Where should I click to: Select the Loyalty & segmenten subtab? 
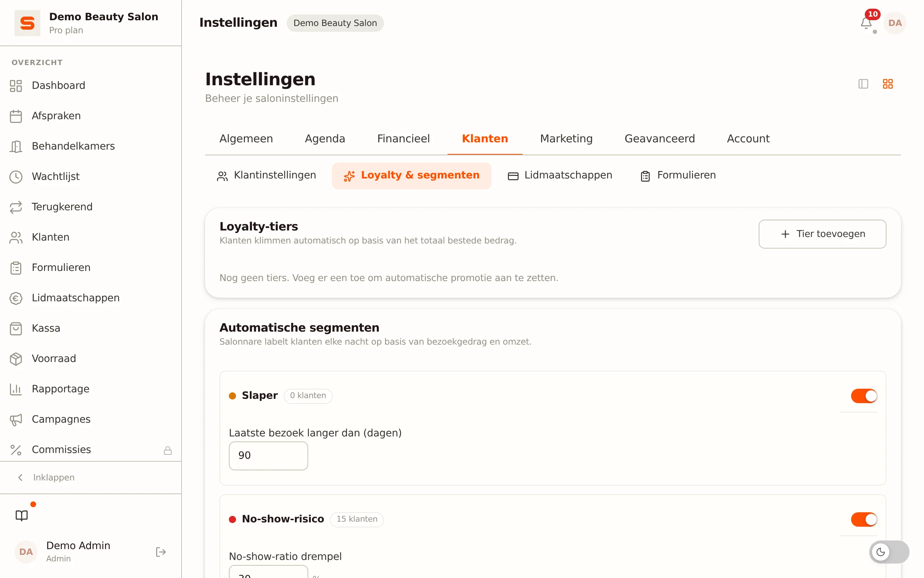click(x=411, y=176)
